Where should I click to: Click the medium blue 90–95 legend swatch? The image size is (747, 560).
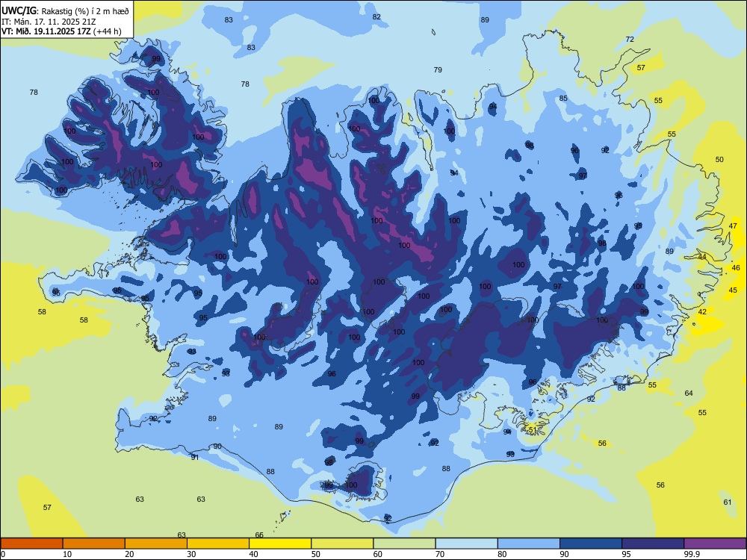[591, 544]
